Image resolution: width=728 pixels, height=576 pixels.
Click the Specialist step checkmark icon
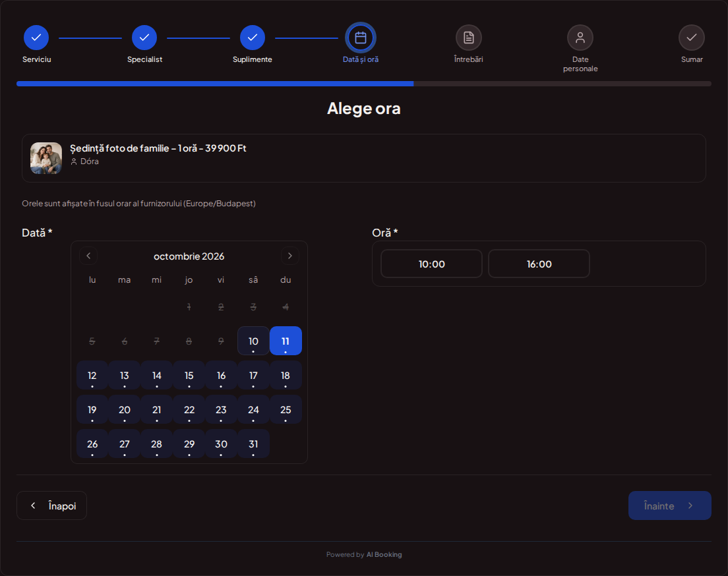pos(144,38)
